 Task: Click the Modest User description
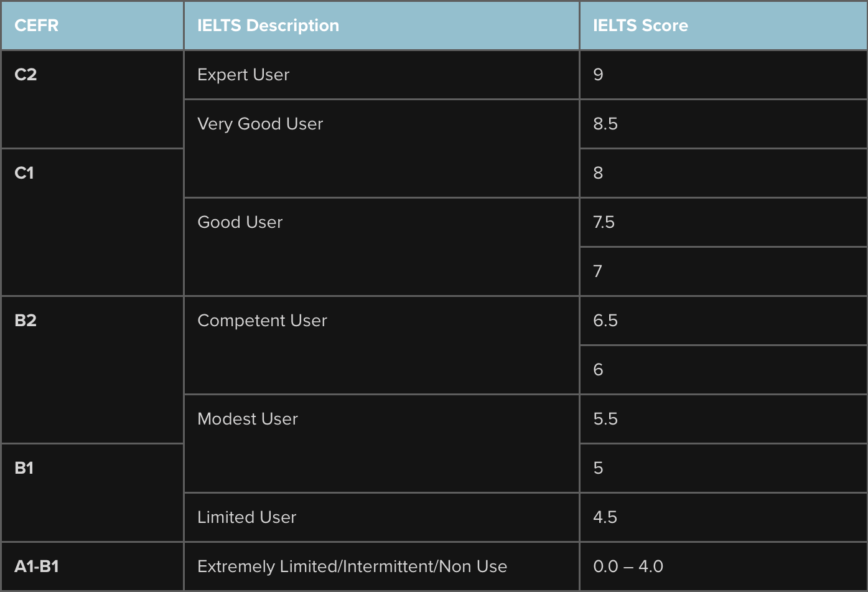click(381, 444)
